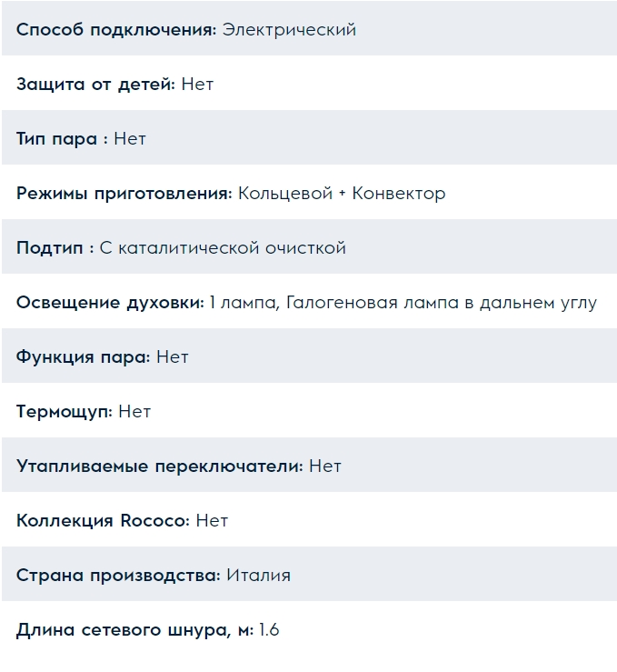Screen dimensions: 617x672
Task: Select the 'Галогеновая лампа в дальнем углу' text
Action: pos(442,303)
